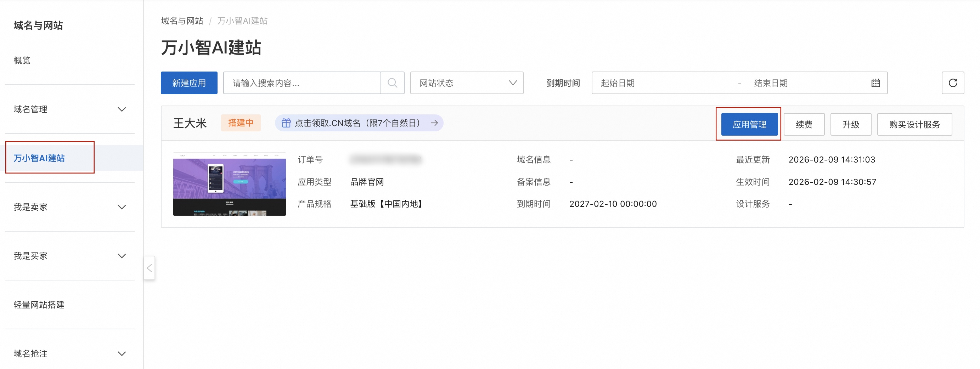Click the search magnifier icon
The width and height of the screenshot is (980, 369).
pyautogui.click(x=392, y=83)
